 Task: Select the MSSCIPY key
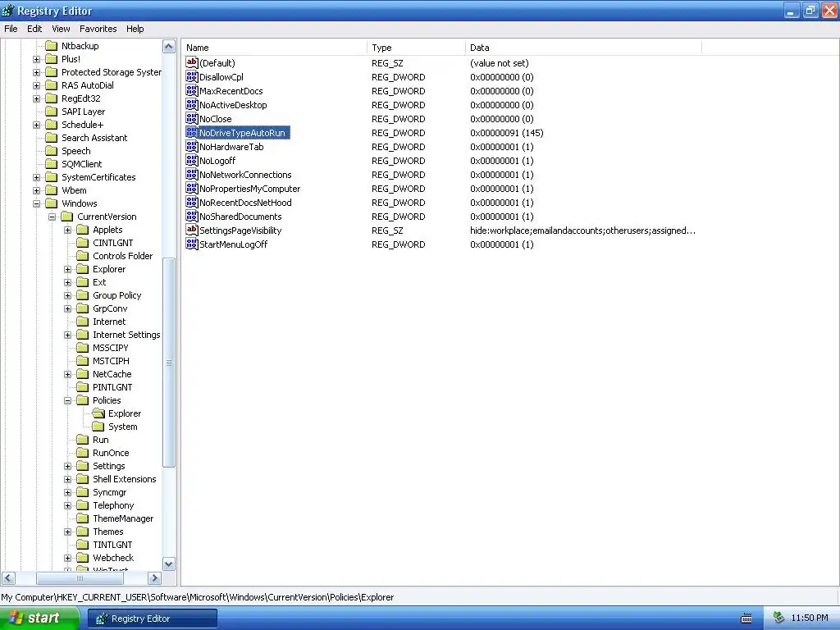(x=111, y=348)
